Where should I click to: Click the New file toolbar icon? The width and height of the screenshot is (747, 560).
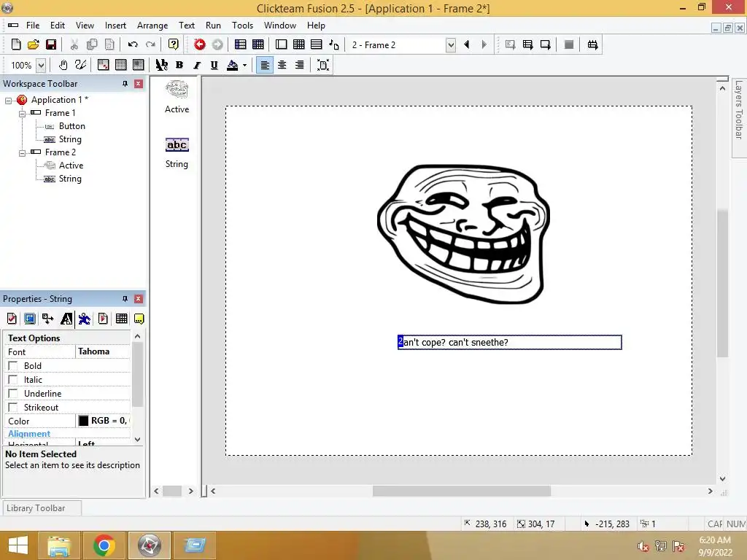click(x=16, y=44)
